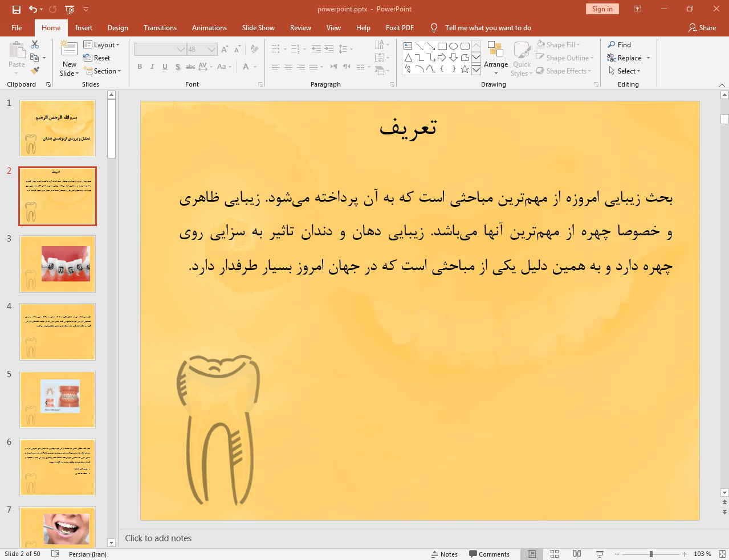The image size is (729, 560).
Task: Expand the Section dropdown
Action: [103, 71]
